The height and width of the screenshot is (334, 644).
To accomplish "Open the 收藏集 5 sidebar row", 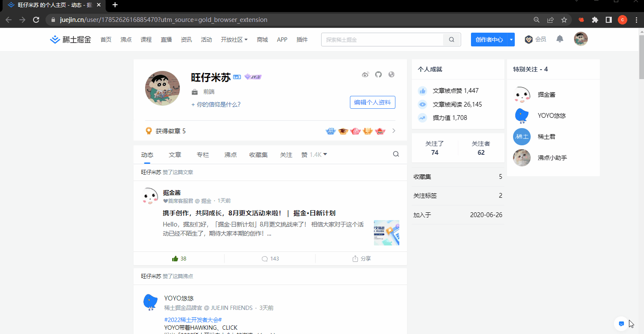I will (458, 177).
